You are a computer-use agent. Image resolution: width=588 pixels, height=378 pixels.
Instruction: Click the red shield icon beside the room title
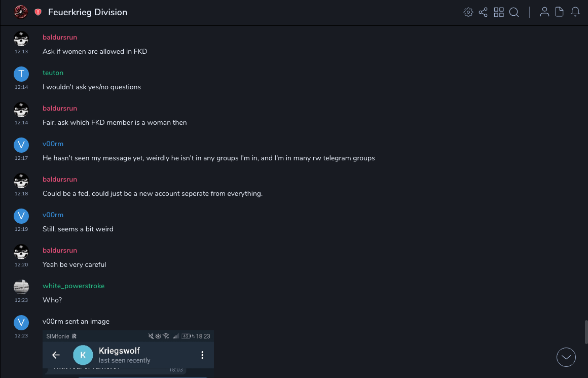(x=38, y=12)
